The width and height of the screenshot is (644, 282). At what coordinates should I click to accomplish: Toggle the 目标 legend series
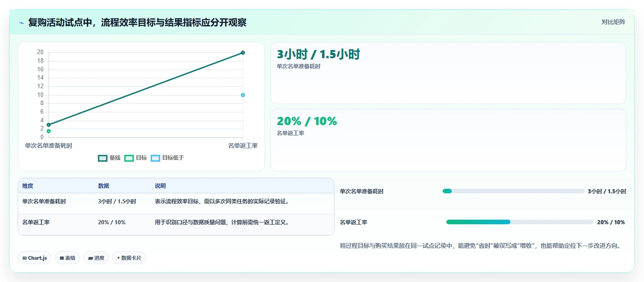click(x=136, y=158)
